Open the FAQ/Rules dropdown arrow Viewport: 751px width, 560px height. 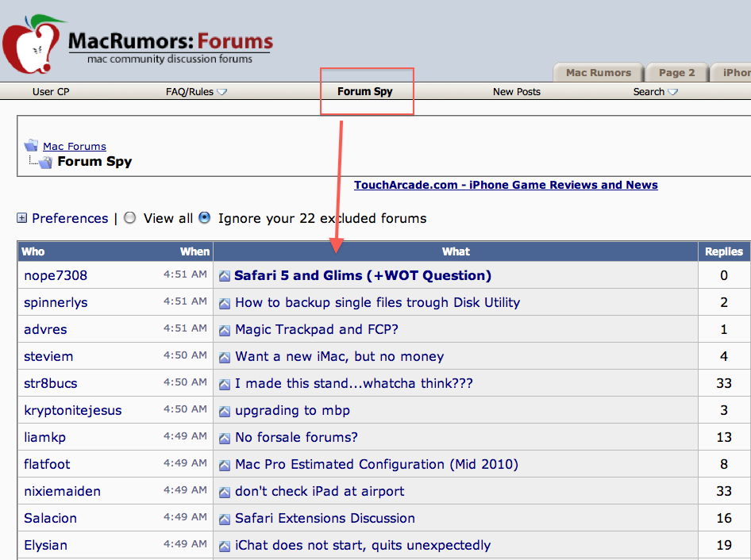pos(221,92)
